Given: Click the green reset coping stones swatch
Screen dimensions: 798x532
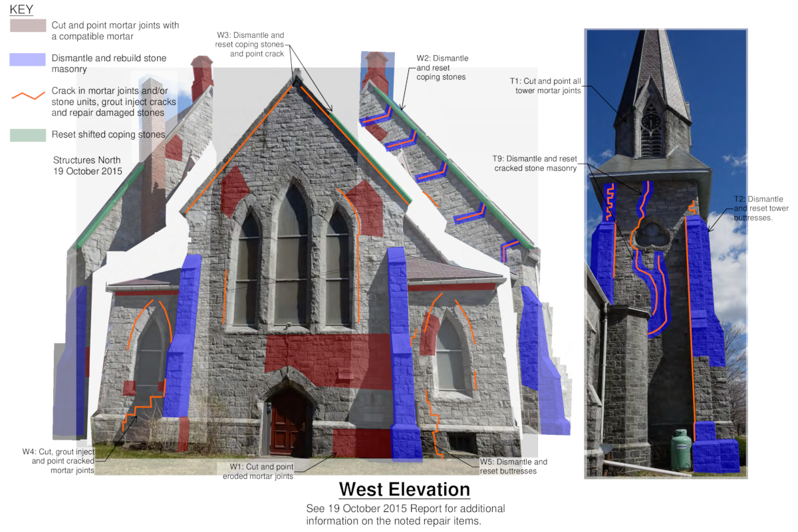Looking at the screenshot, I should pos(28,135).
